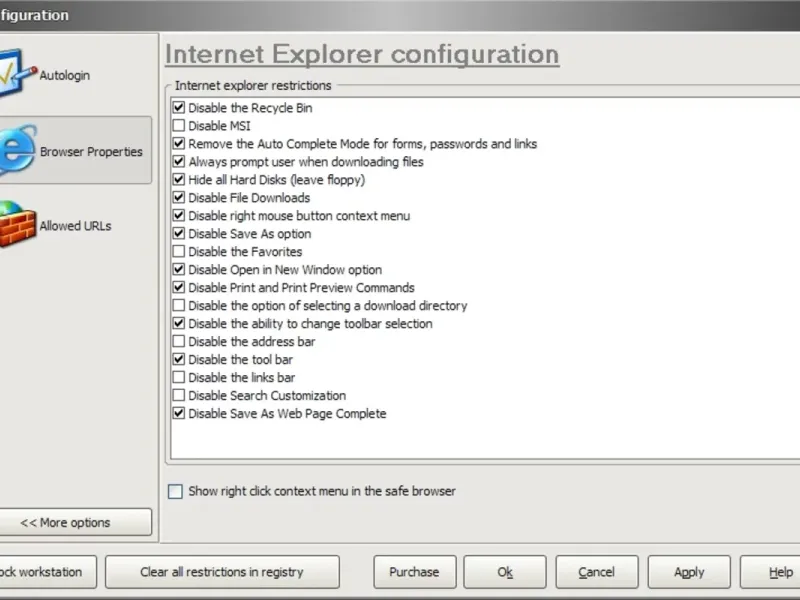800x600 pixels.
Task: Apply the configuration changes
Action: [689, 572]
